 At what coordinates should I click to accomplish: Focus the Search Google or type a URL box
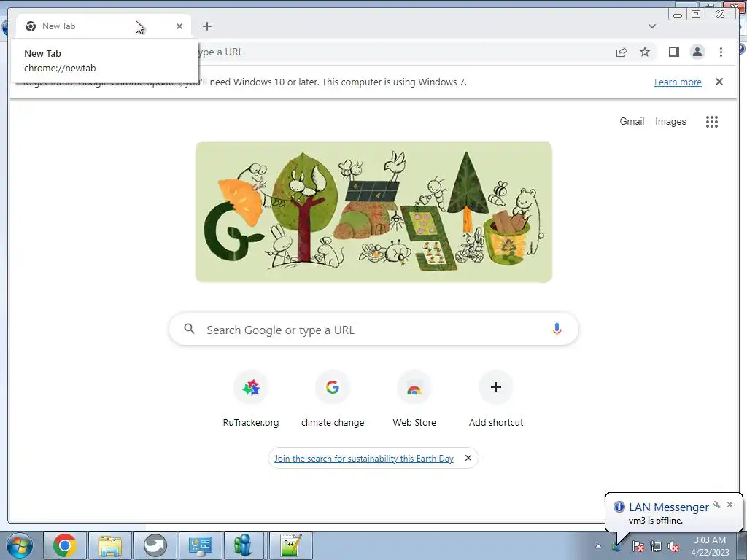click(x=373, y=329)
